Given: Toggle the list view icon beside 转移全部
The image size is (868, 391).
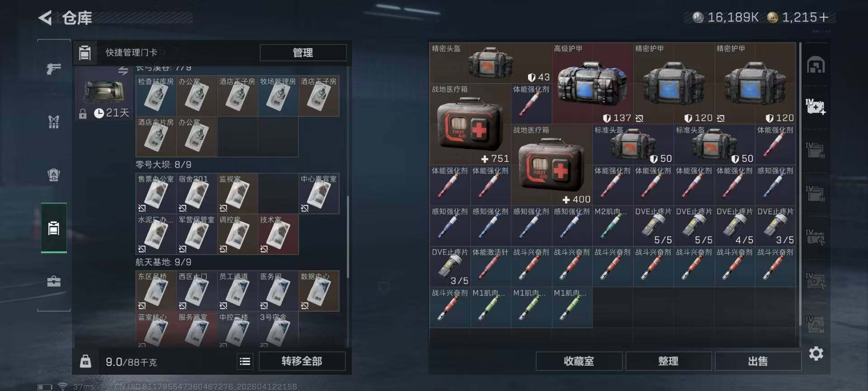Looking at the screenshot, I should 245,361.
